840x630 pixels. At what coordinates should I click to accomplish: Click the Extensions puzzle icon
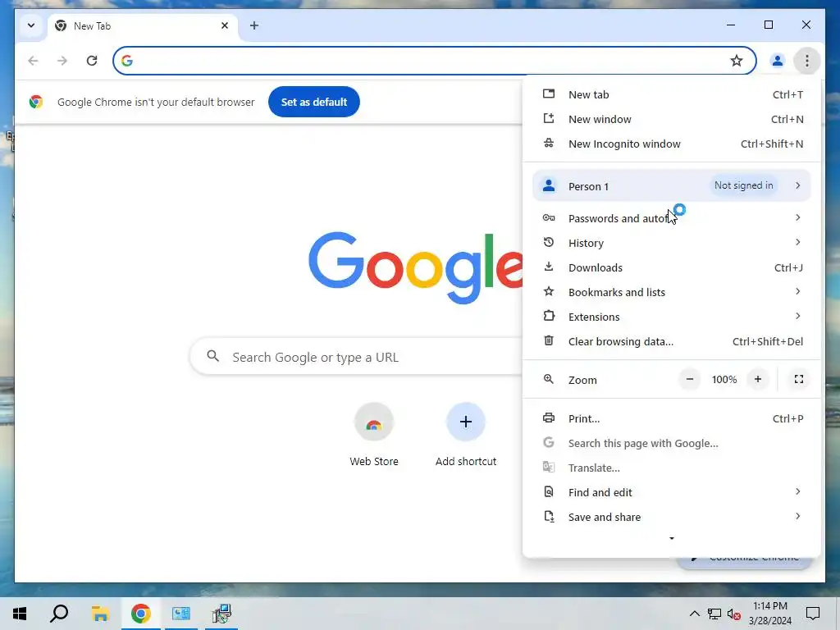pyautogui.click(x=549, y=316)
